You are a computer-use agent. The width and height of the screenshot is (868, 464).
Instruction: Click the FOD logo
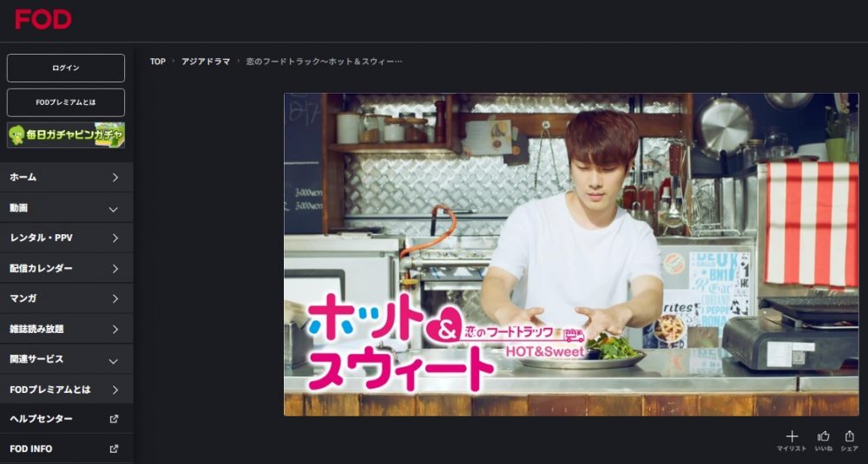click(x=43, y=19)
